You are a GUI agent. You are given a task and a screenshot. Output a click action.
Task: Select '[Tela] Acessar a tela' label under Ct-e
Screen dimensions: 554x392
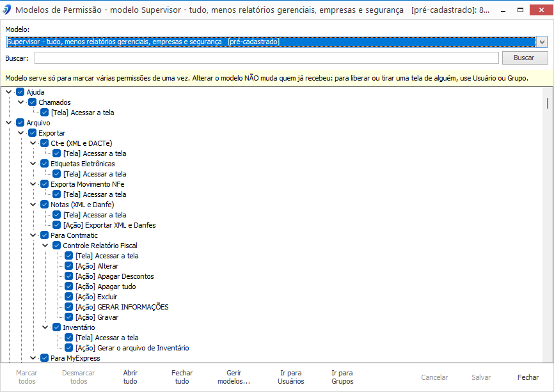coord(95,153)
